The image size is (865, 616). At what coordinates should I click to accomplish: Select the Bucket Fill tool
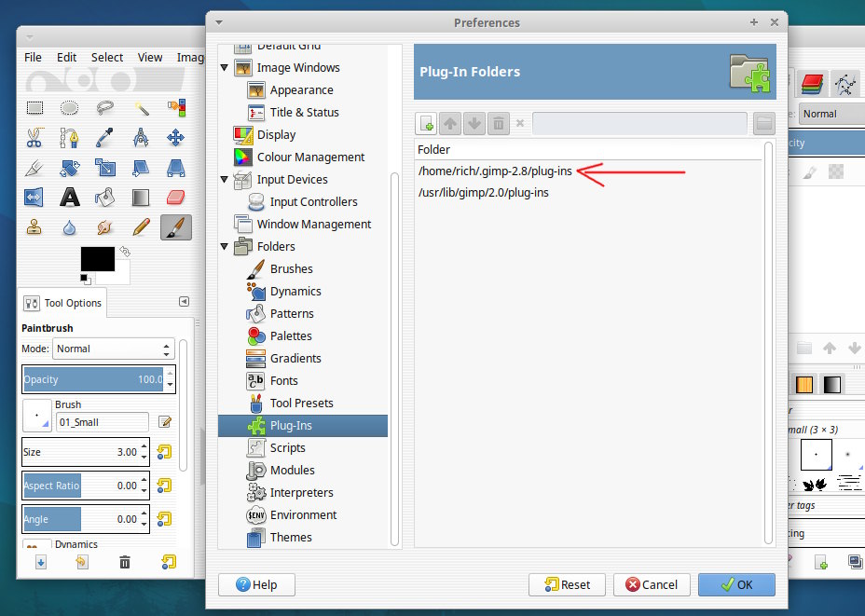[104, 197]
